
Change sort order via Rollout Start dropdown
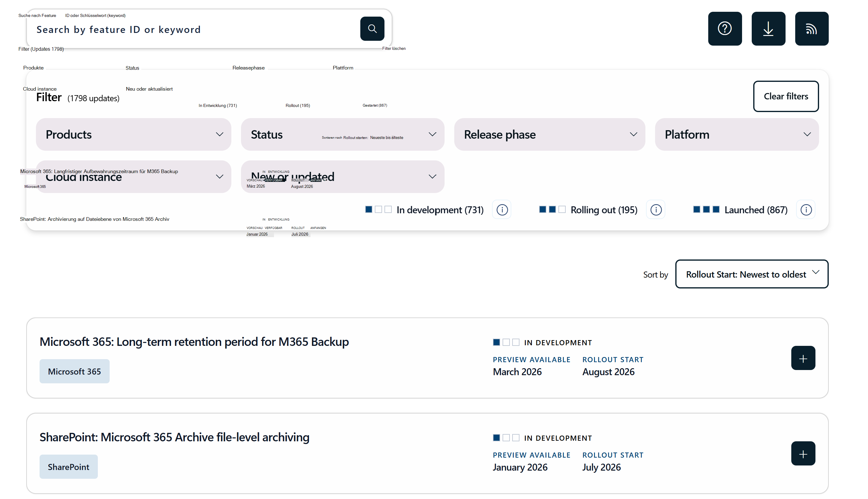(x=751, y=274)
